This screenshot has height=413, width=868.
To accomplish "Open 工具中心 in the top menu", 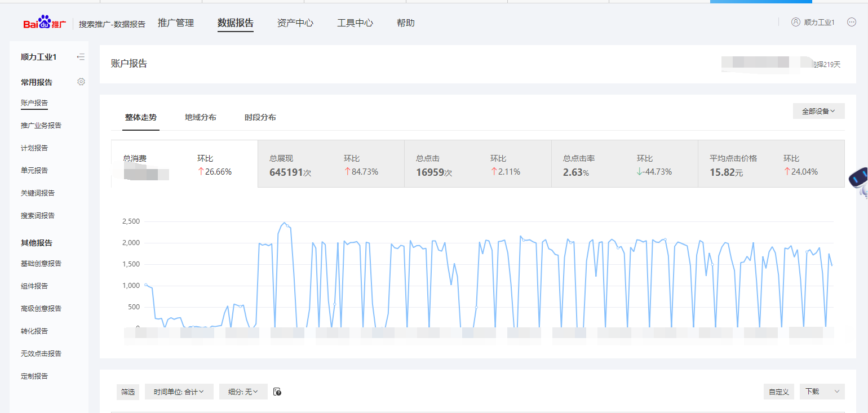I will (x=355, y=23).
